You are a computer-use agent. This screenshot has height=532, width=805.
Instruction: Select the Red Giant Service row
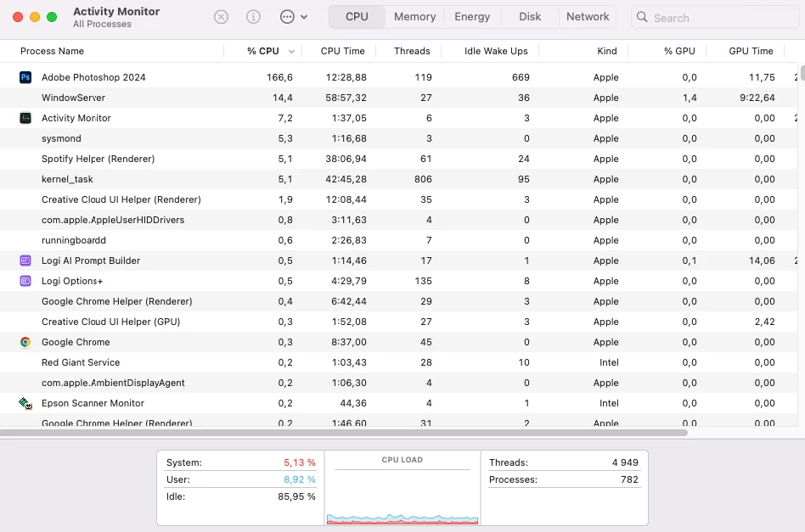pyautogui.click(x=399, y=362)
